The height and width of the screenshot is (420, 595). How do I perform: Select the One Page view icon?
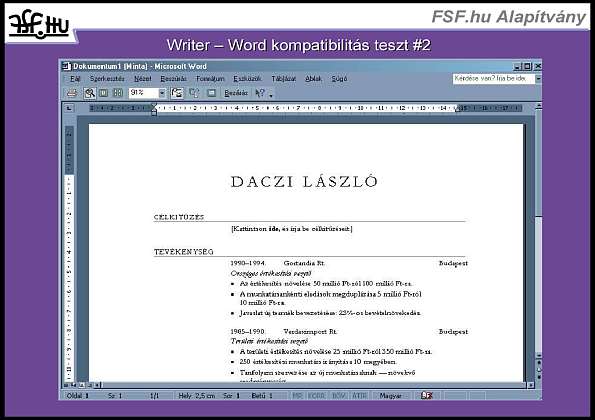click(104, 93)
